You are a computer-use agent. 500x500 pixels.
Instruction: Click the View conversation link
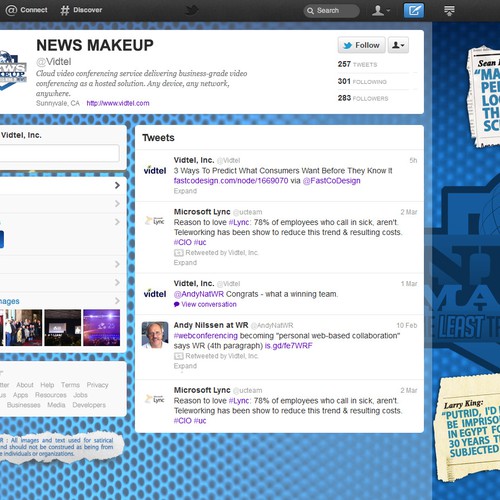tap(209, 304)
